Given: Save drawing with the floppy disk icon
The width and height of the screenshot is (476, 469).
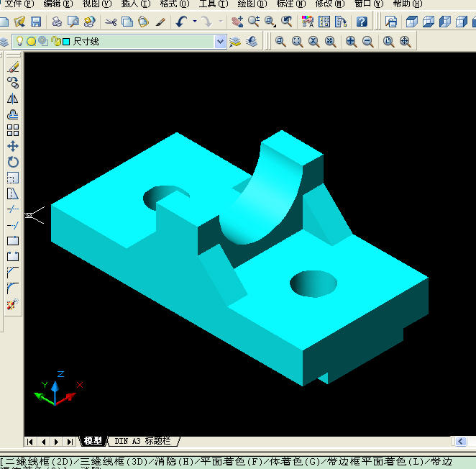Looking at the screenshot, I should coord(36,22).
